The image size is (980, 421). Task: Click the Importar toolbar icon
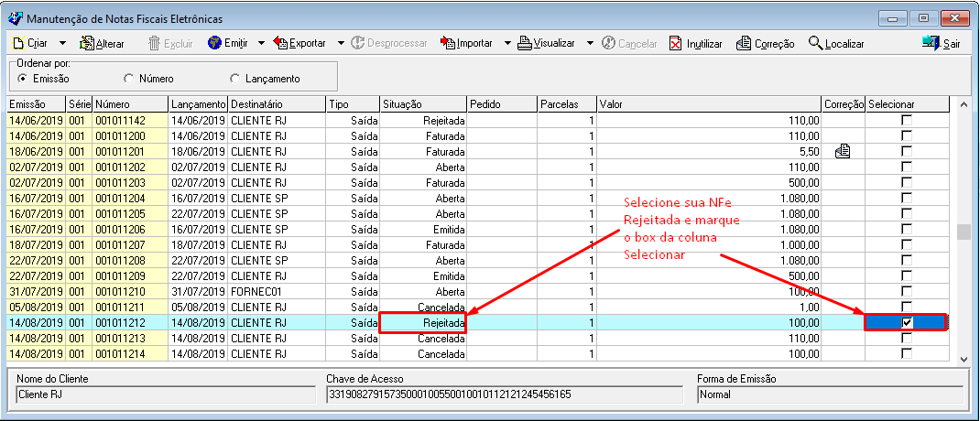pos(448,43)
